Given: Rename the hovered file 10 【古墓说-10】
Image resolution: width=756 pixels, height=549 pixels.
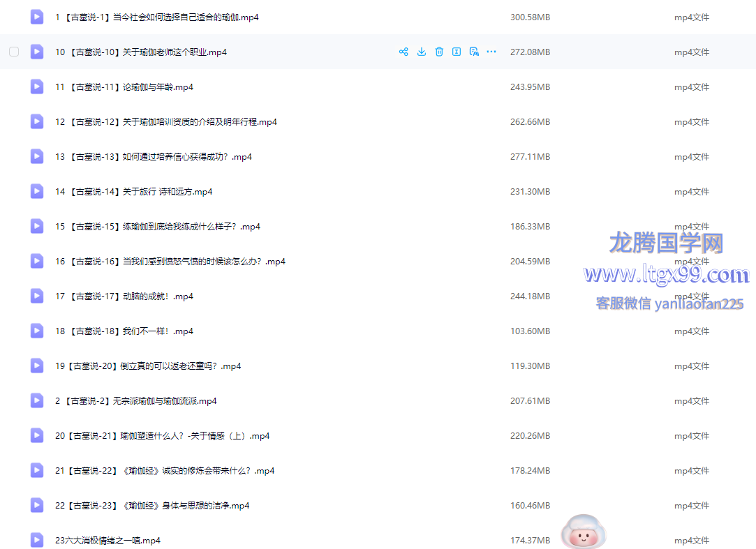Looking at the screenshot, I should [x=457, y=52].
